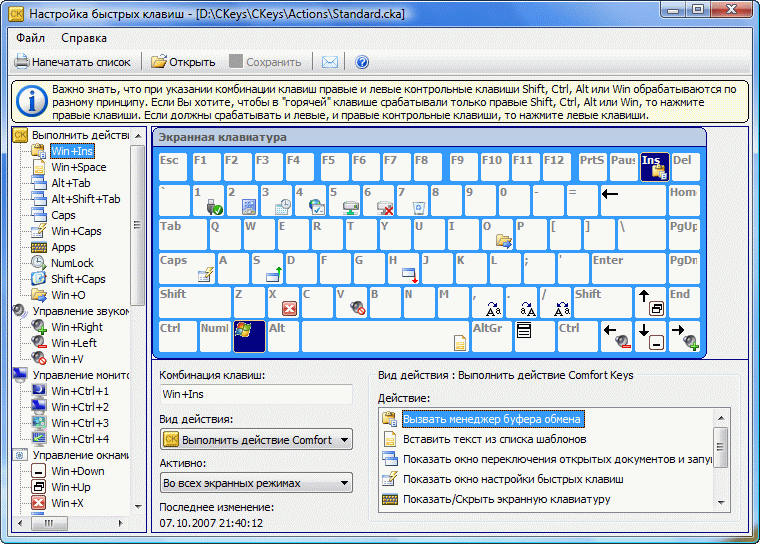This screenshot has height=544, width=760.
Task: Click the space bar on screen keyboard
Action: [x=385, y=336]
